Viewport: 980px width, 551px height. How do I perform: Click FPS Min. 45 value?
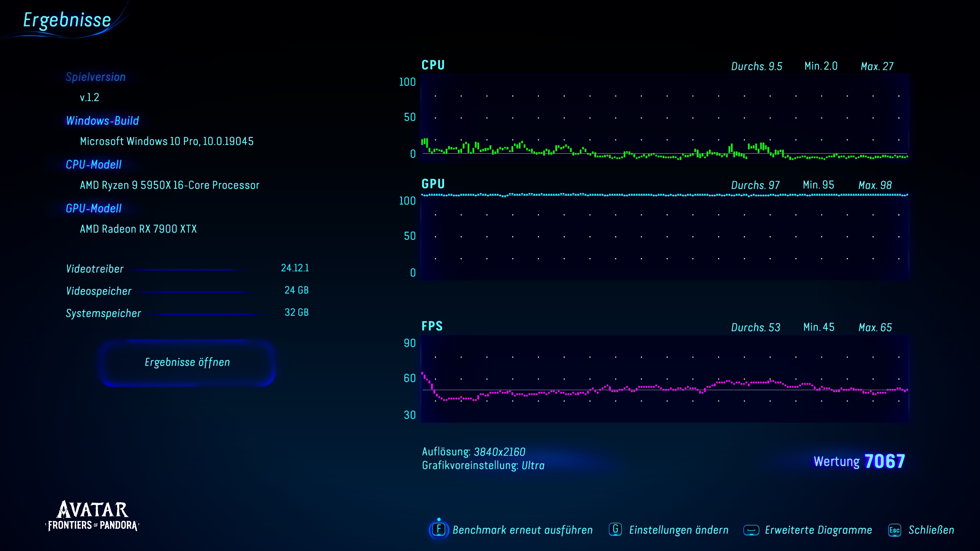[819, 327]
